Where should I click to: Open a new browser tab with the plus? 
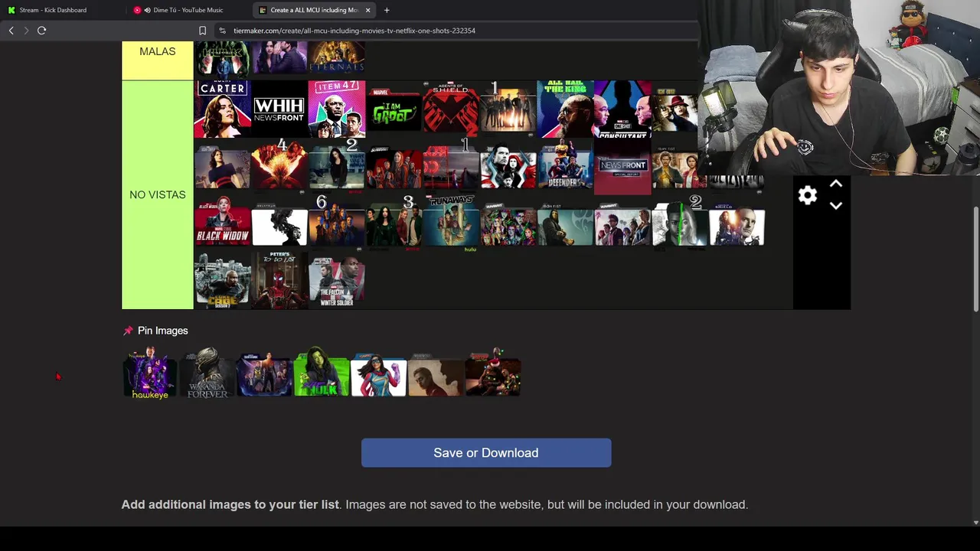coord(387,10)
